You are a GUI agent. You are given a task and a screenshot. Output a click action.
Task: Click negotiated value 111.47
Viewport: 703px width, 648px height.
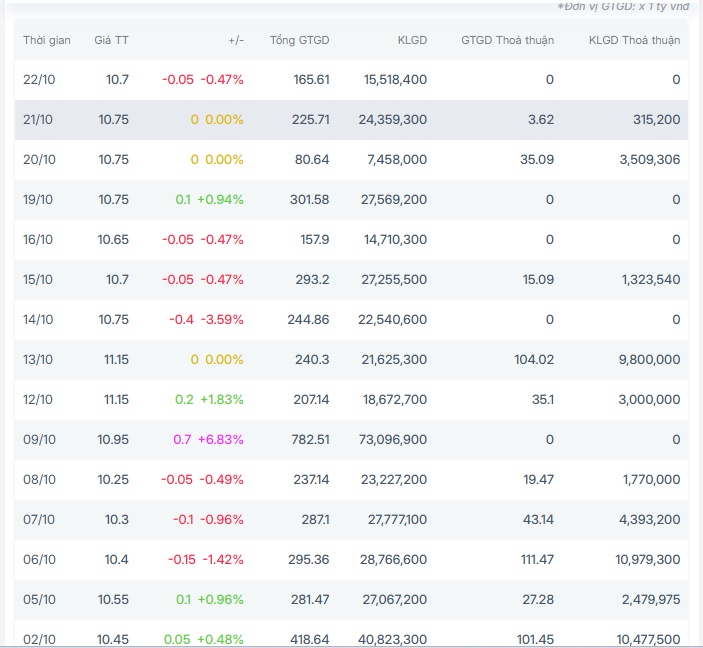pos(537,559)
